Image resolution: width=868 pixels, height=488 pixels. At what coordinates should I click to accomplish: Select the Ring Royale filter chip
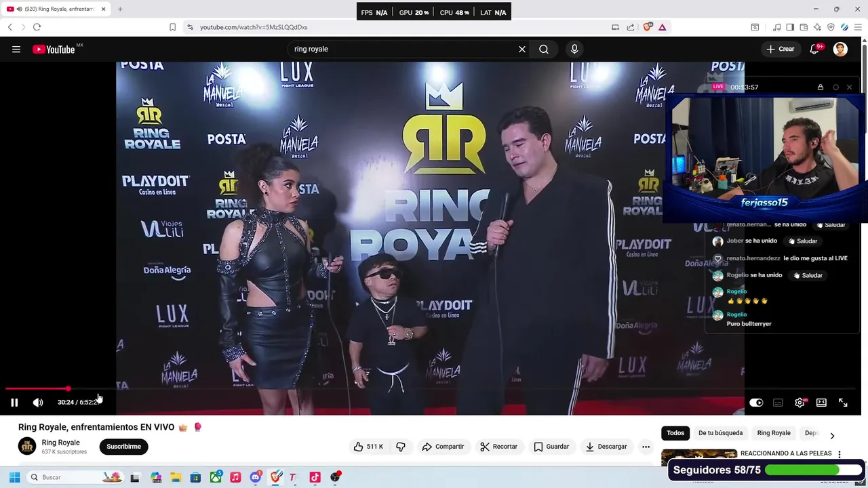tap(774, 433)
